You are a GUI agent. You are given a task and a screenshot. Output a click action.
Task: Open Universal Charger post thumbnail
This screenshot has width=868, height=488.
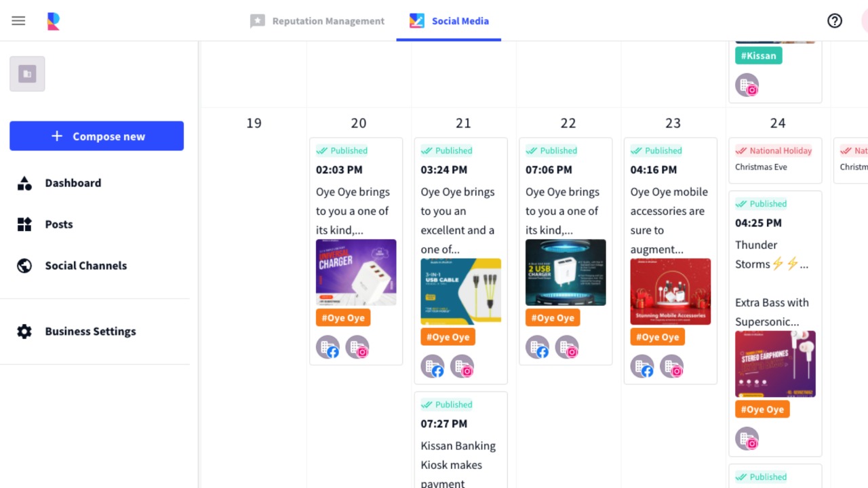tap(356, 272)
